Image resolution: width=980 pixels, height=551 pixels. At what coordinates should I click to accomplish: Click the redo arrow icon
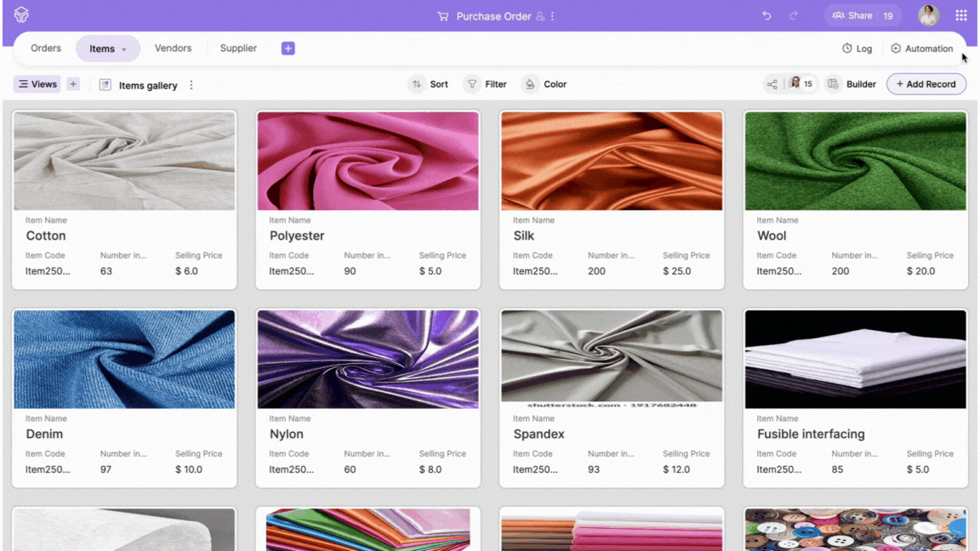pos(794,15)
